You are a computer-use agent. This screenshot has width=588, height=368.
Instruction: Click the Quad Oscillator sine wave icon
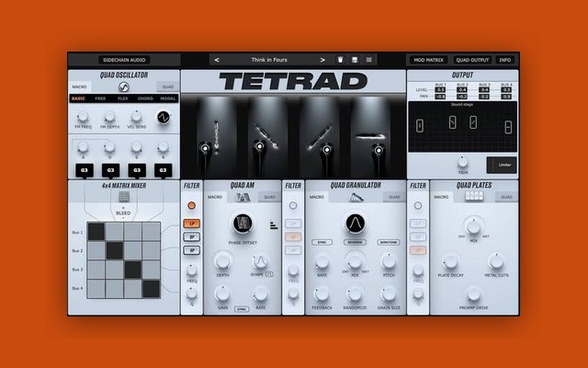point(124,86)
